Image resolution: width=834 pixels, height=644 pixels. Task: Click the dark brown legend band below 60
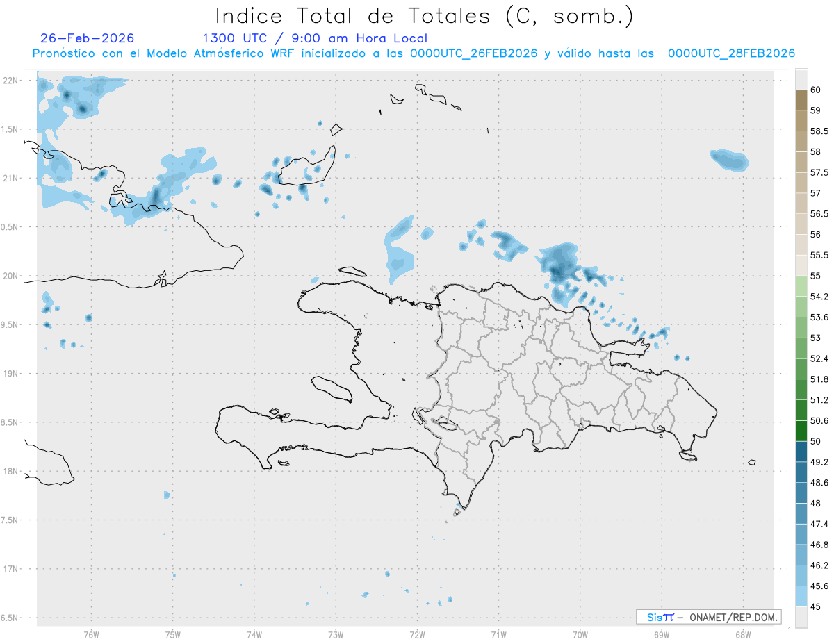tap(801, 100)
